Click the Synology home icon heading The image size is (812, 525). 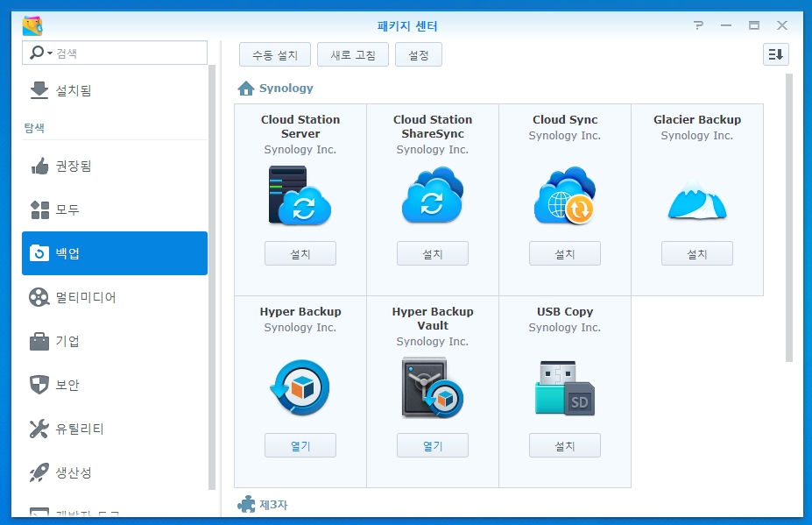tap(246, 89)
